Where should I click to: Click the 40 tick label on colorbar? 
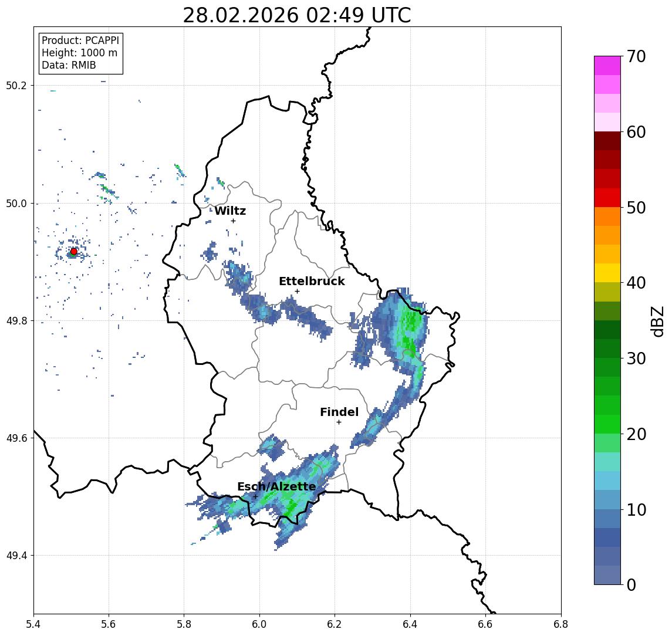point(636,283)
